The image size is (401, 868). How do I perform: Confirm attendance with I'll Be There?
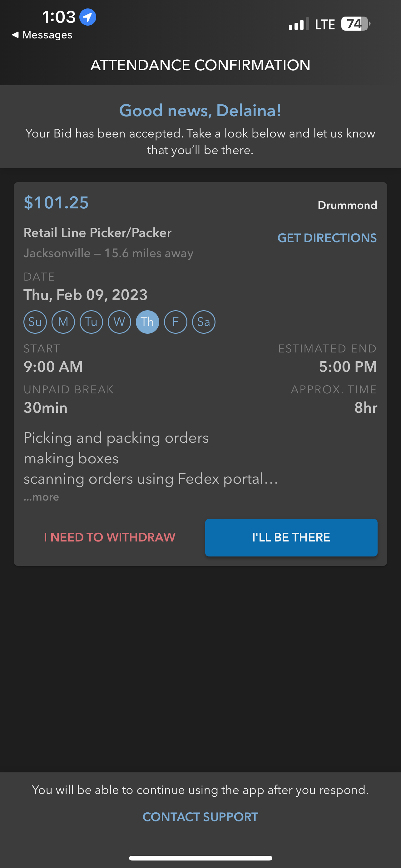click(x=291, y=537)
